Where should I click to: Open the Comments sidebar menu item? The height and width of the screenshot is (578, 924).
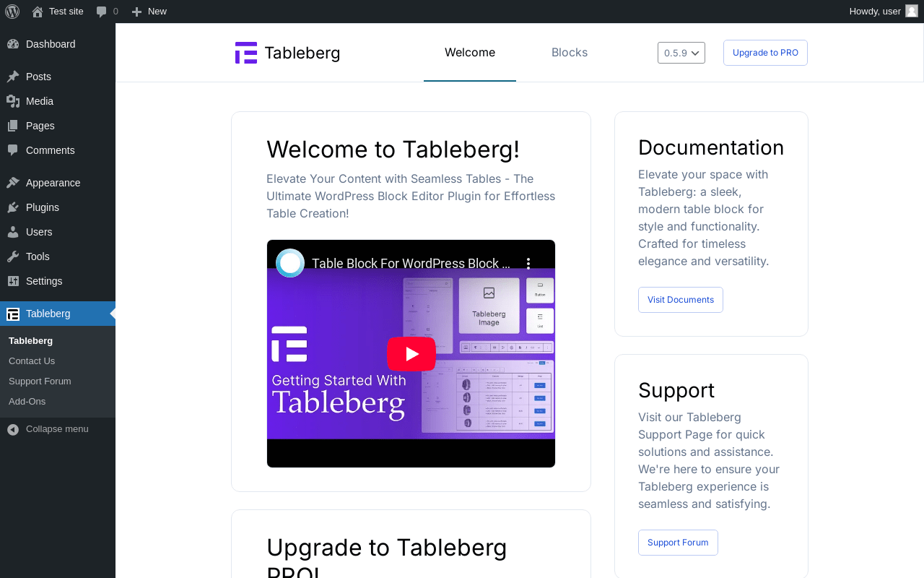tap(58, 150)
